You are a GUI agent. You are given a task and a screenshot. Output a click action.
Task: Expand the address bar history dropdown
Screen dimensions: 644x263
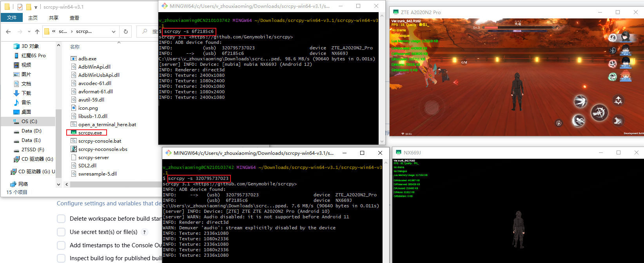(114, 32)
